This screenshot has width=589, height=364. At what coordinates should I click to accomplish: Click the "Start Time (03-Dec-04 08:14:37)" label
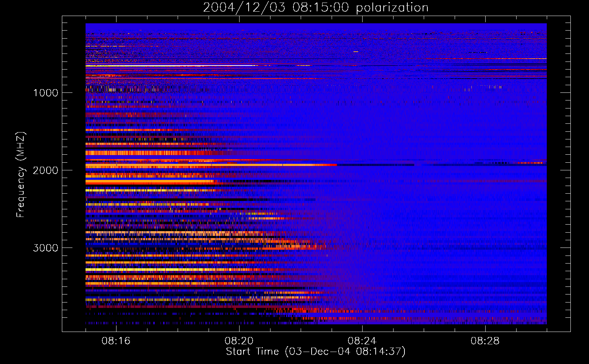tap(316, 352)
